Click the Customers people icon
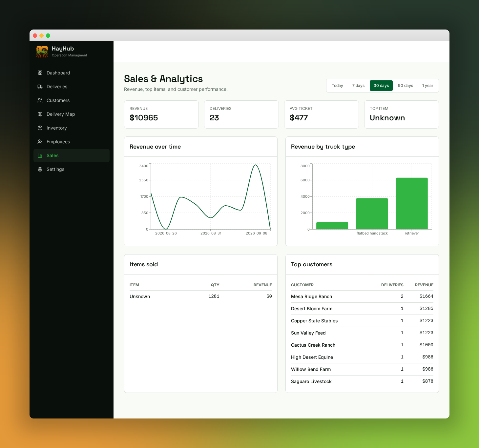 pyautogui.click(x=40, y=100)
